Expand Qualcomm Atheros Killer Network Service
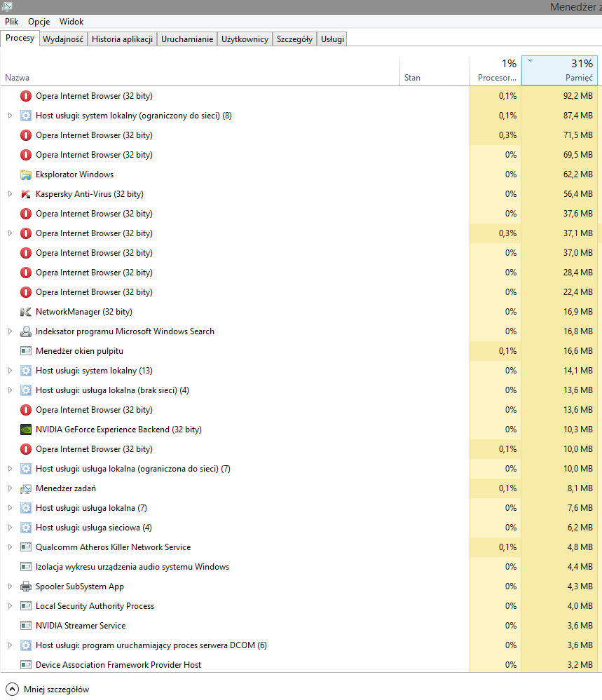Viewport: 602px width, 700px height. click(10, 547)
